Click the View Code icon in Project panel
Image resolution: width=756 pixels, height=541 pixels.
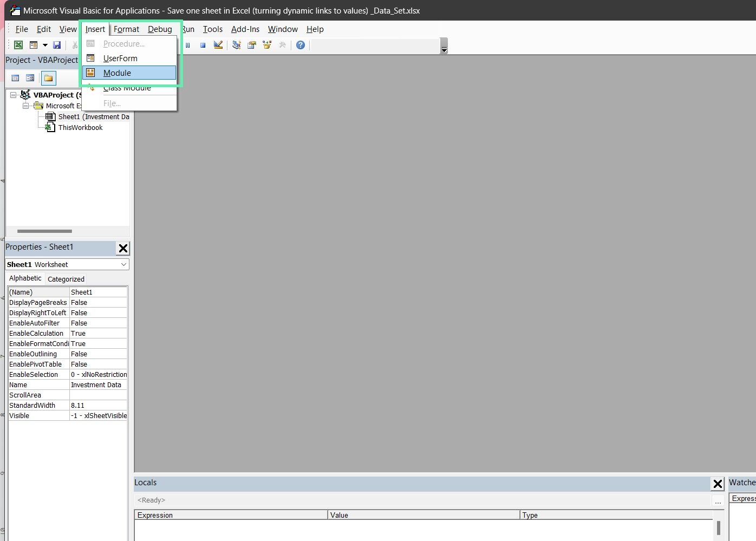[x=15, y=78]
